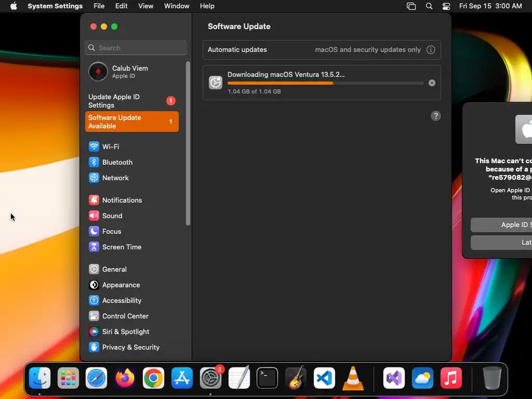Image resolution: width=532 pixels, height=399 pixels.
Task: Open Finder from the Dock
Action: coord(39,378)
